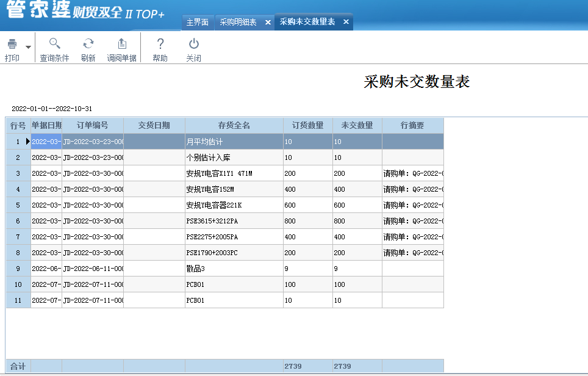Click the 存货全名 column header

click(x=234, y=125)
